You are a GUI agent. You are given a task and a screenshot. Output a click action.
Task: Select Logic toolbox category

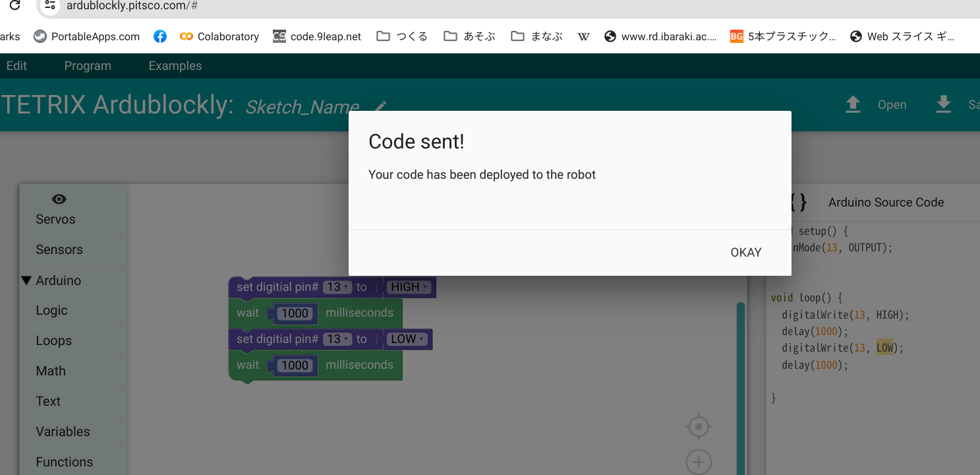pyautogui.click(x=51, y=310)
